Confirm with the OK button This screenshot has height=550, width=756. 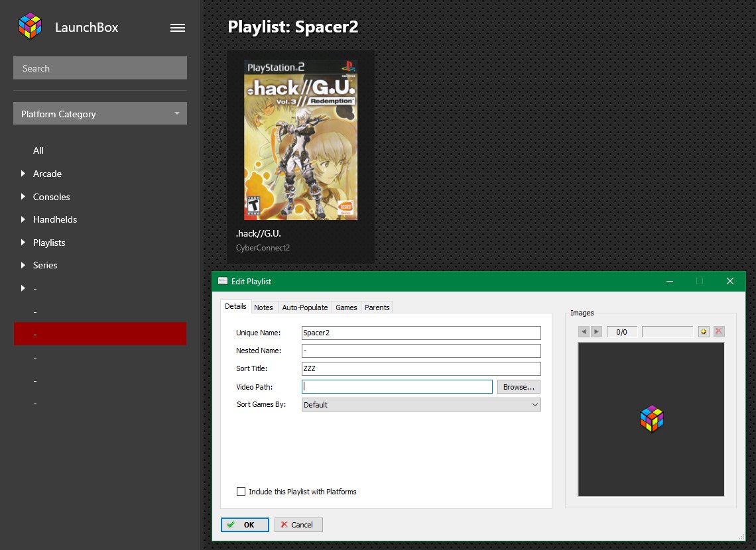pos(245,524)
